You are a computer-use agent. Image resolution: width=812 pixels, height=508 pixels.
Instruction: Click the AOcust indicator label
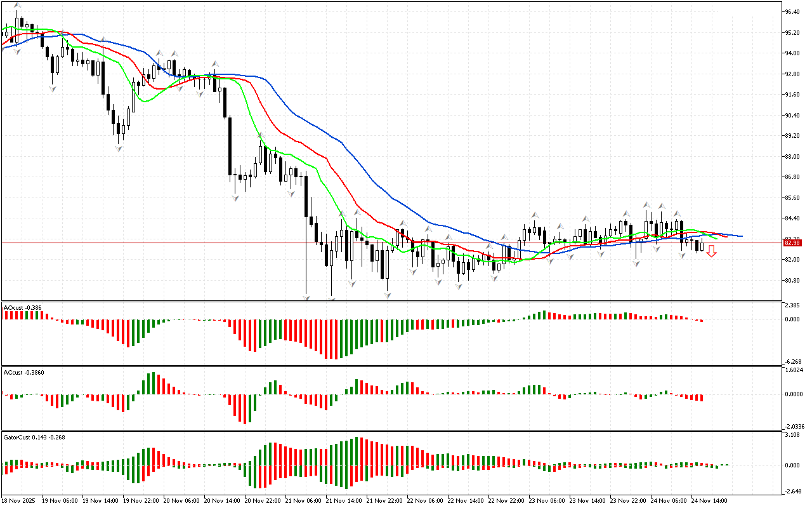click(23, 307)
